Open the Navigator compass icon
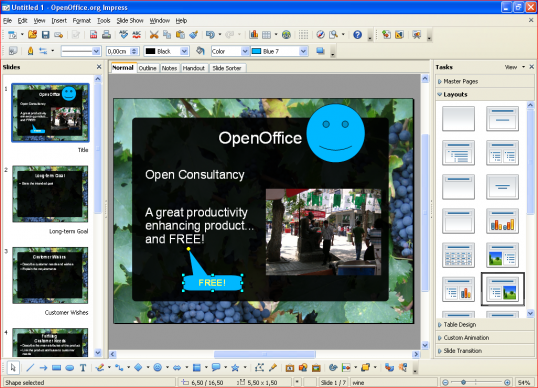 320,34
